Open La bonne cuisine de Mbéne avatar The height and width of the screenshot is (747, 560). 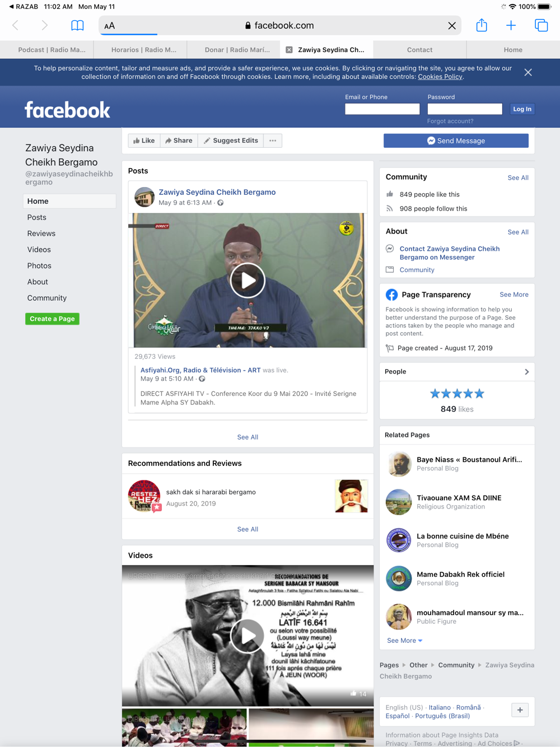(399, 540)
